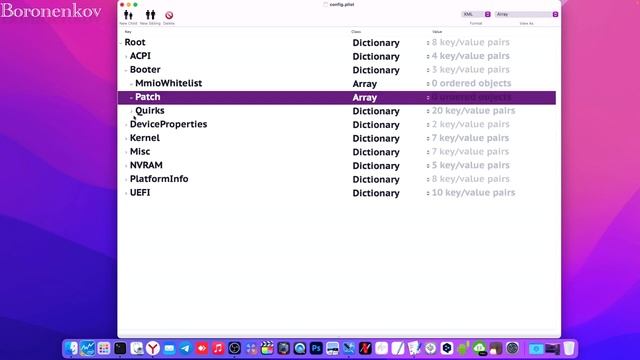Screen dimensions: 640x360
Task: Expand the DeviceProperties disclosure triangle
Action: [126, 124]
